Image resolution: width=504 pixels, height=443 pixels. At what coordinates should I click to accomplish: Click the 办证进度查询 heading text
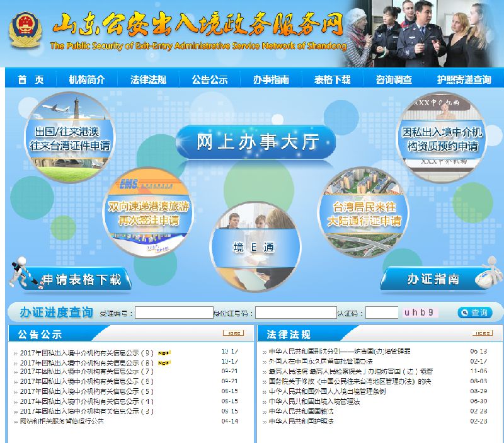56,312
